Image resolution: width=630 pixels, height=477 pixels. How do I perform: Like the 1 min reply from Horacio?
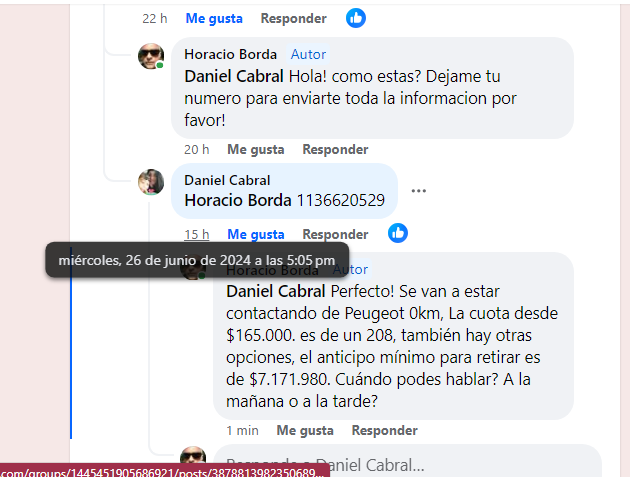click(305, 430)
